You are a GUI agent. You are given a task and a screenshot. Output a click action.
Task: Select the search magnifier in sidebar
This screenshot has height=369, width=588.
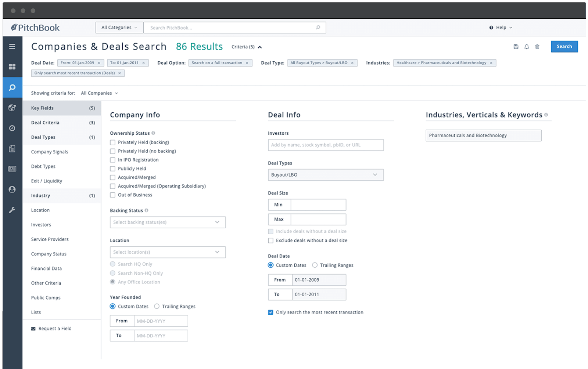point(12,87)
